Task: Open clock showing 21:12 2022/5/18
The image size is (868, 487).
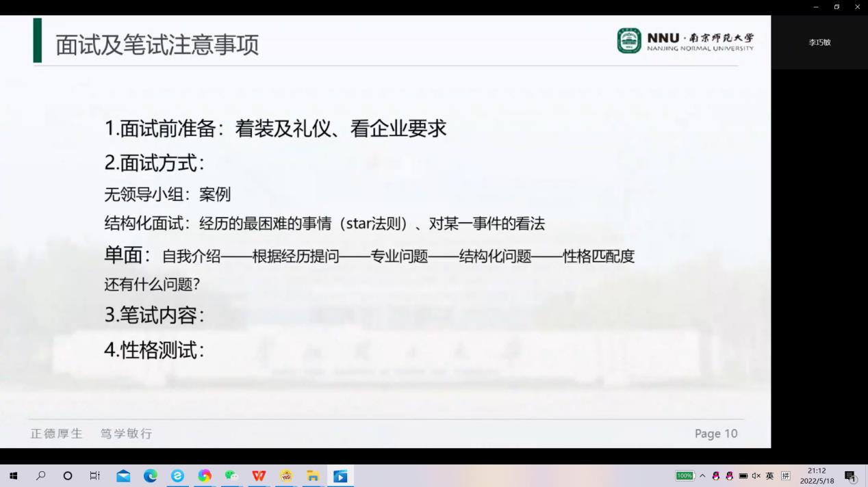Action: click(x=817, y=476)
